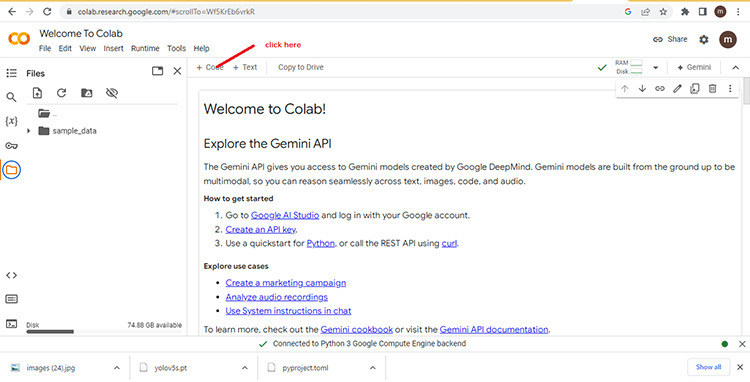Open the Gemini cookbook link
Screen dimensions: 750x382
click(357, 329)
